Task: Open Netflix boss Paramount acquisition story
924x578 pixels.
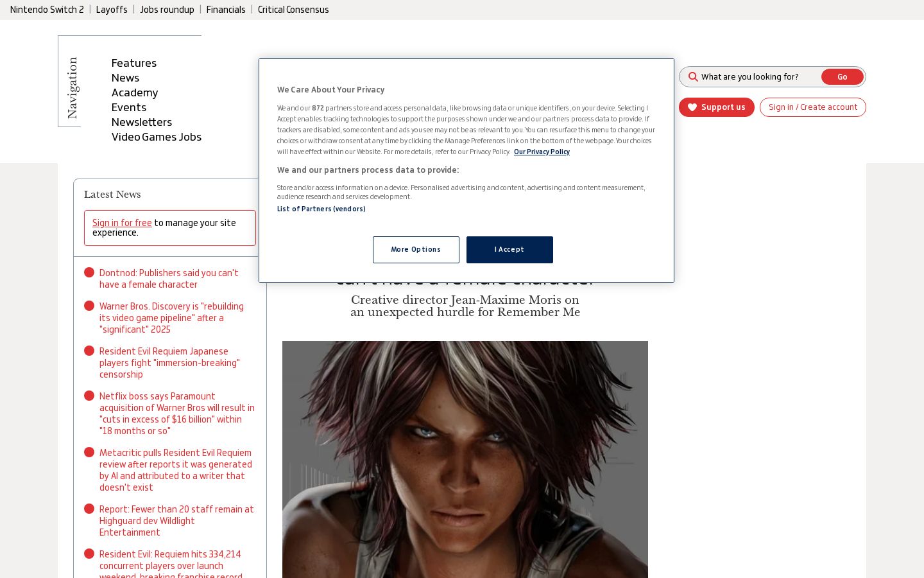Action: pos(177,414)
